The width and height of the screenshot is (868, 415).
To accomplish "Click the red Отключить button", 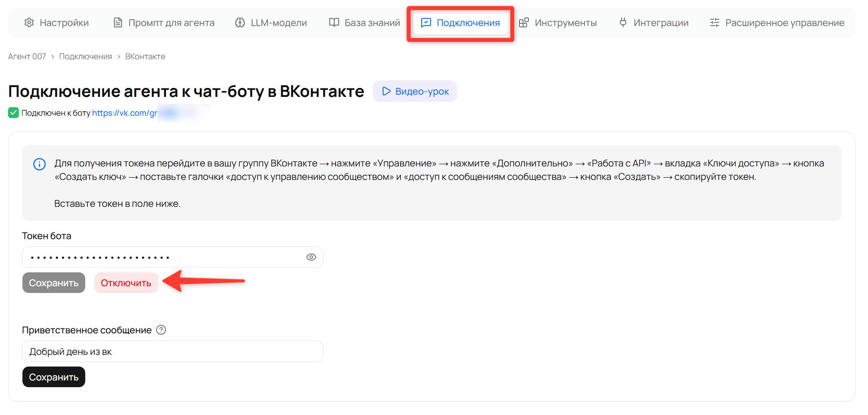I will (126, 283).
